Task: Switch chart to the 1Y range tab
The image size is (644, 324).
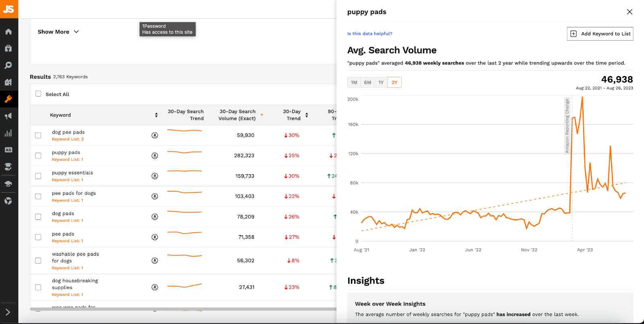Action: pos(381,83)
